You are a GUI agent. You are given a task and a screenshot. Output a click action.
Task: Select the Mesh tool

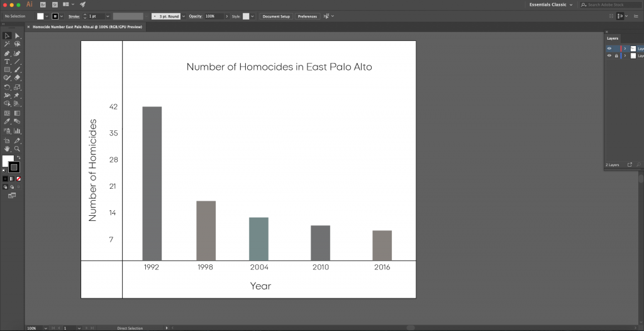tap(7, 113)
